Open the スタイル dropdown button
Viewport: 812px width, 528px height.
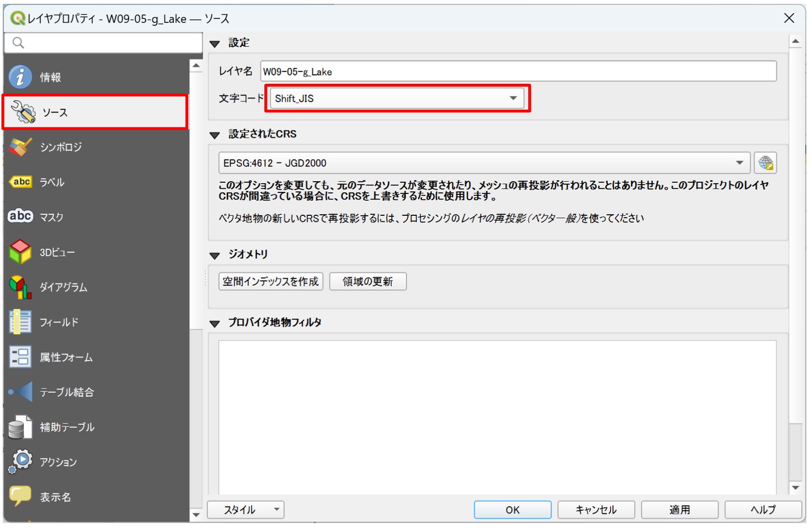246,510
